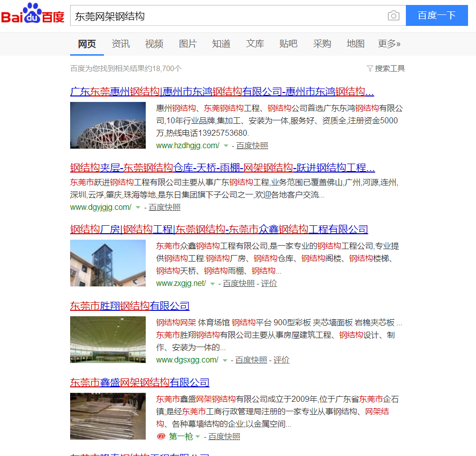Select the 网页 tab

pyautogui.click(x=87, y=44)
